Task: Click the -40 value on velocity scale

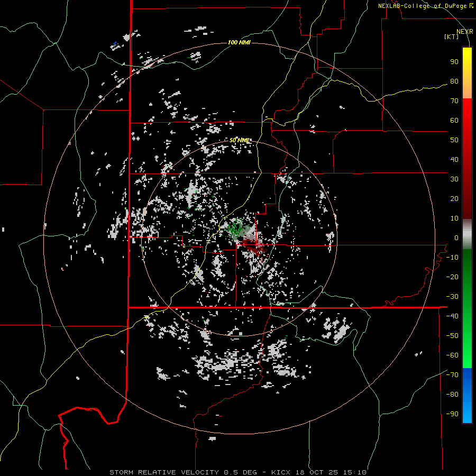Action: [x=452, y=316]
